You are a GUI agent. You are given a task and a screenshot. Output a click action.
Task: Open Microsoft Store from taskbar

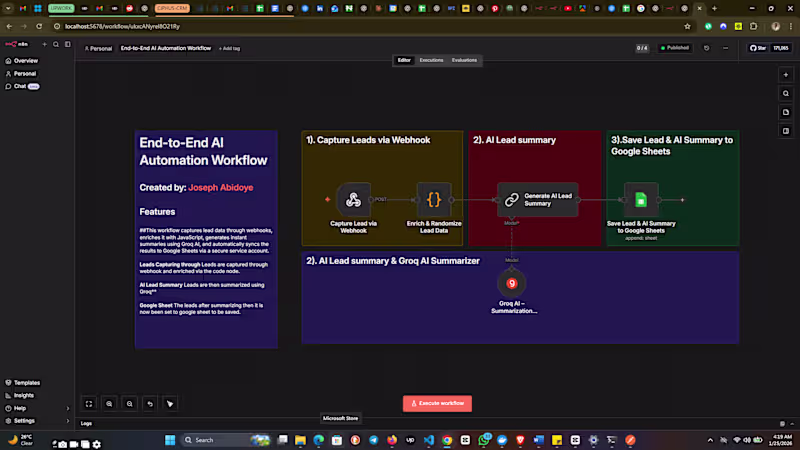pyautogui.click(x=337, y=440)
